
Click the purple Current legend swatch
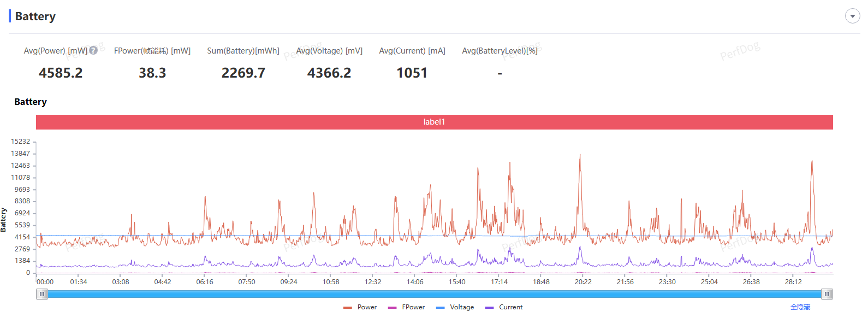pos(489,308)
